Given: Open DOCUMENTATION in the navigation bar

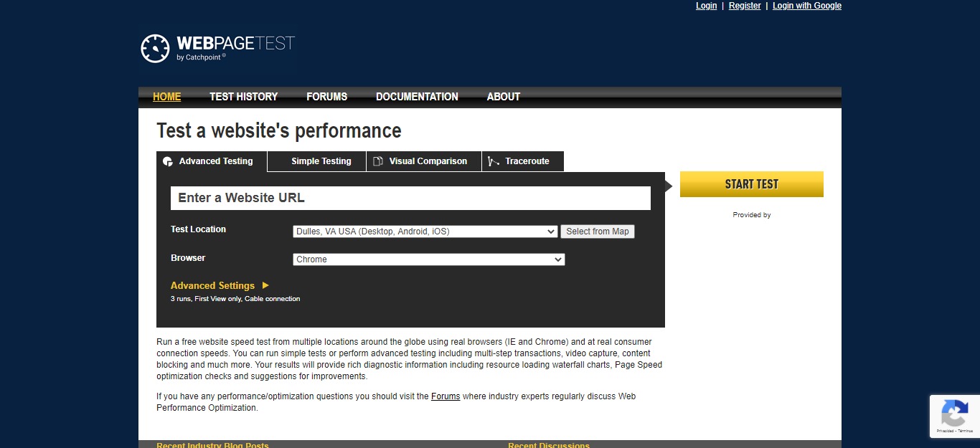Looking at the screenshot, I should 417,97.
